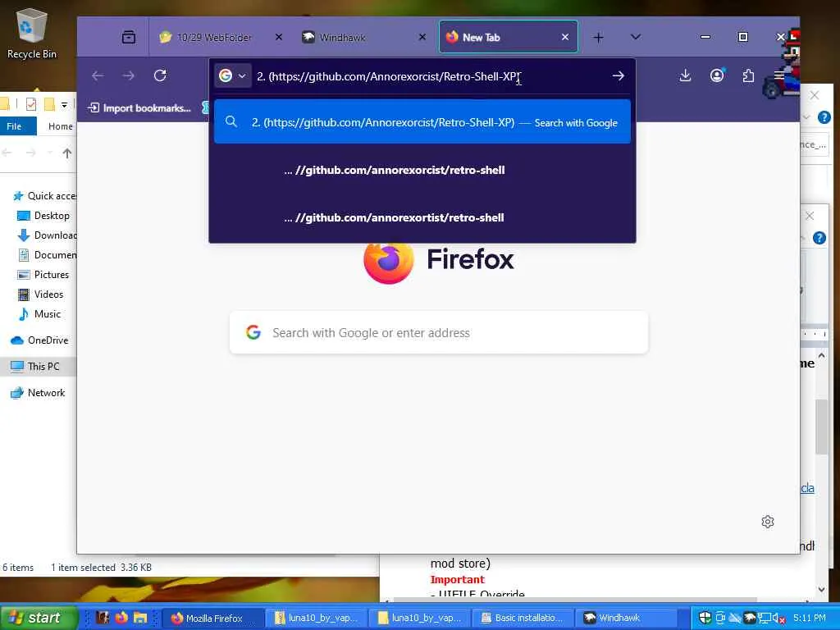Open Firefox View tab list icon
Viewport: 840px width, 630px height.
pos(129,37)
